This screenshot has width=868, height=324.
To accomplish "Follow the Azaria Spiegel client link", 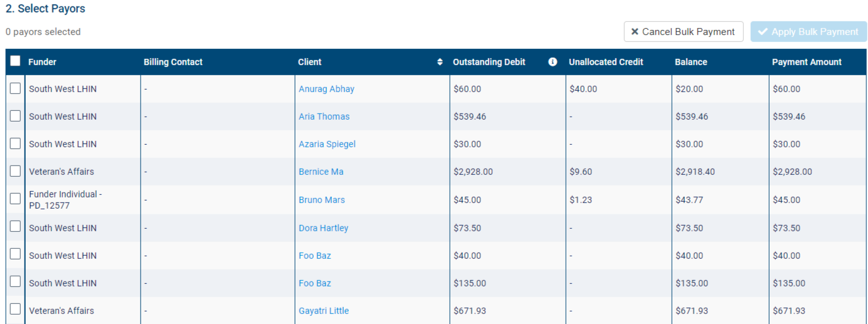I will 327,144.
